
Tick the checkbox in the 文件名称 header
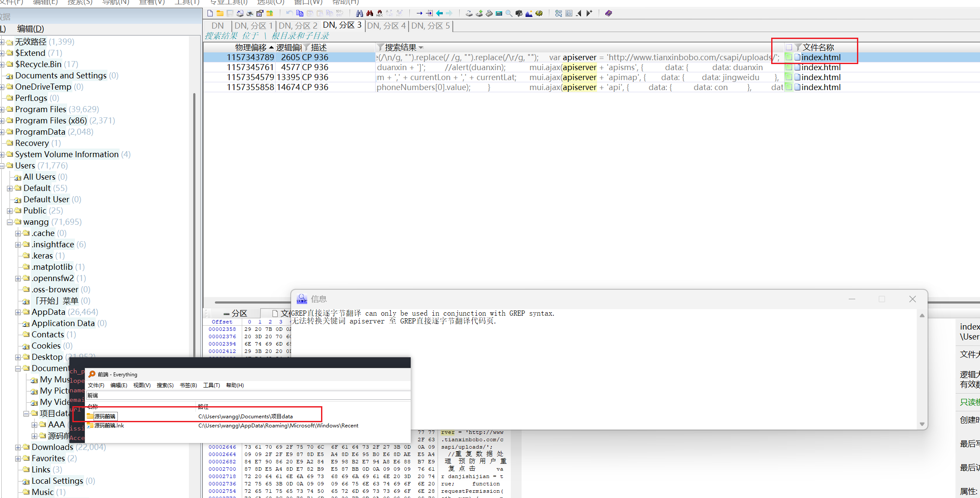tap(789, 47)
